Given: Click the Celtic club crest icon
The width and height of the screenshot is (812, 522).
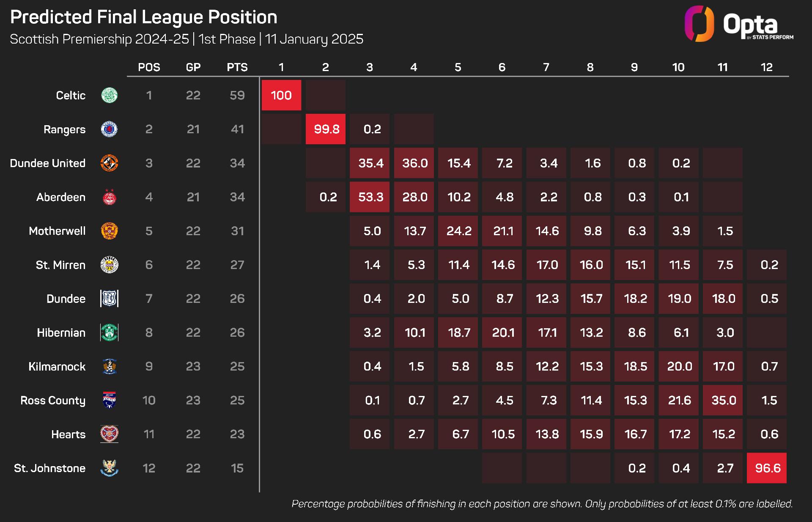Looking at the screenshot, I should point(110,95).
